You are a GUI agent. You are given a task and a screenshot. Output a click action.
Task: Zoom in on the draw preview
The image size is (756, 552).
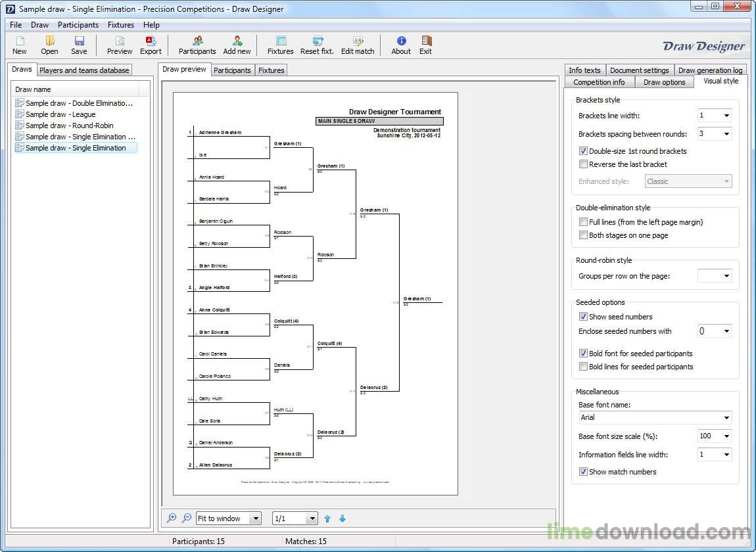[172, 518]
